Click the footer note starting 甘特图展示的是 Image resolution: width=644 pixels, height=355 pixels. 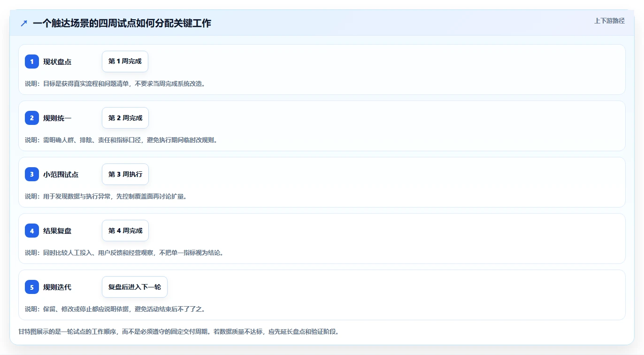(178, 332)
